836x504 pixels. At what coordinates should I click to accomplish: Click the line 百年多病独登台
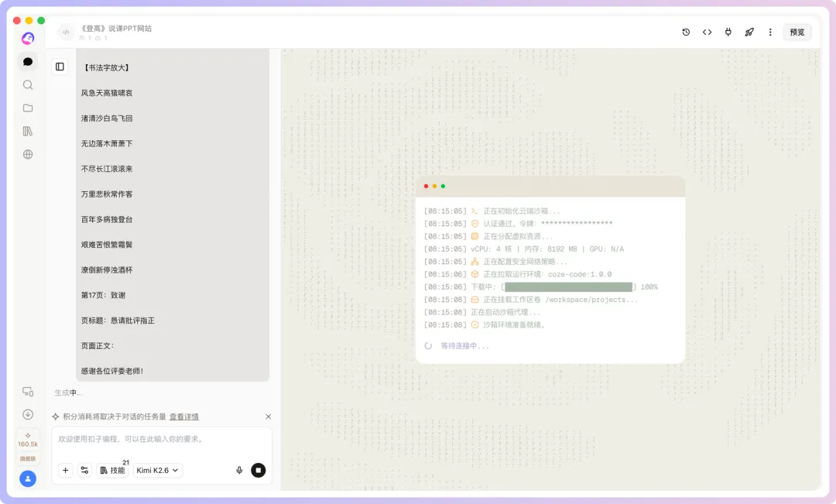pyautogui.click(x=107, y=219)
